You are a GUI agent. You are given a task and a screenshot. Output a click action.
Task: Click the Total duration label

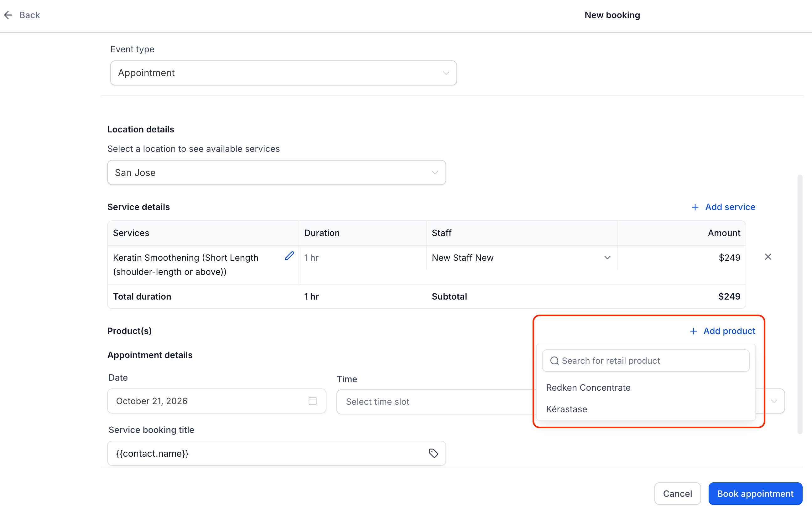pos(142,297)
